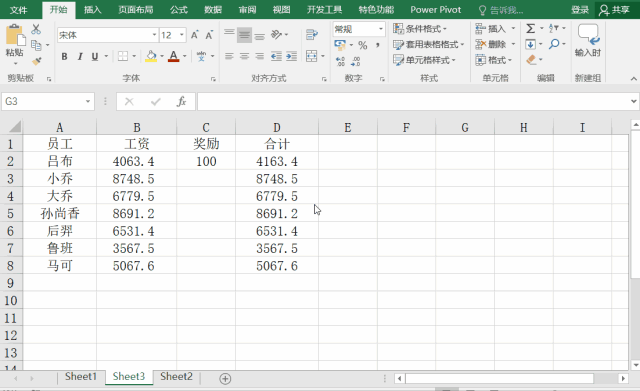Image resolution: width=640 pixels, height=391 pixels.
Task: Click the phonetic guide (wén) icon
Action: click(x=201, y=56)
